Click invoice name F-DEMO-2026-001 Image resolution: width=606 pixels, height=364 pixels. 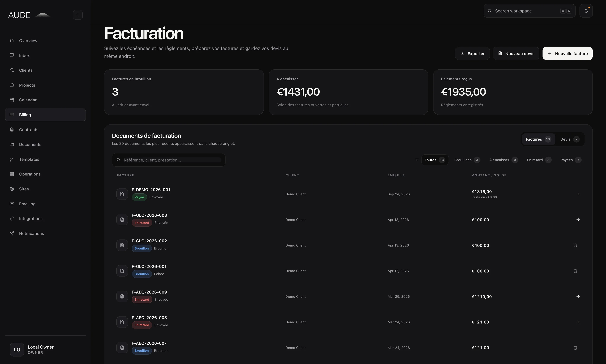coord(151,190)
